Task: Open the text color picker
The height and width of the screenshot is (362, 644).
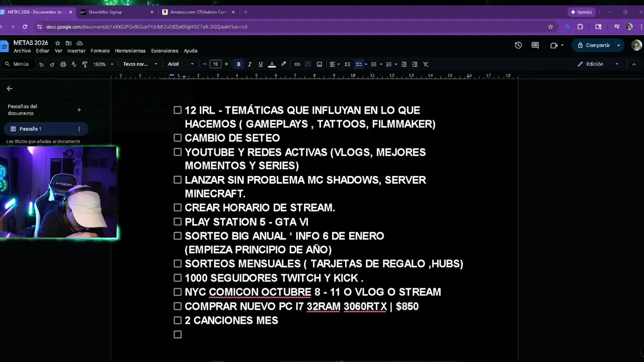Action: (272, 64)
